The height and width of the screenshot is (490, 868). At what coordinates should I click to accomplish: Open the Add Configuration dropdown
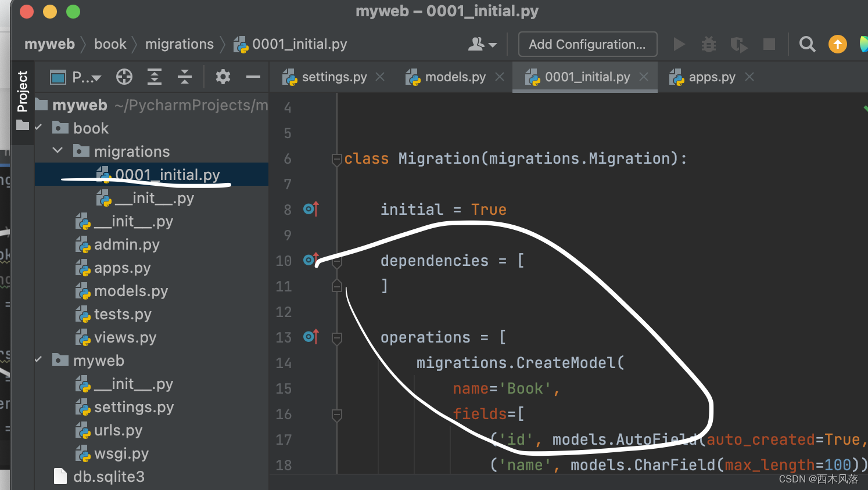587,44
